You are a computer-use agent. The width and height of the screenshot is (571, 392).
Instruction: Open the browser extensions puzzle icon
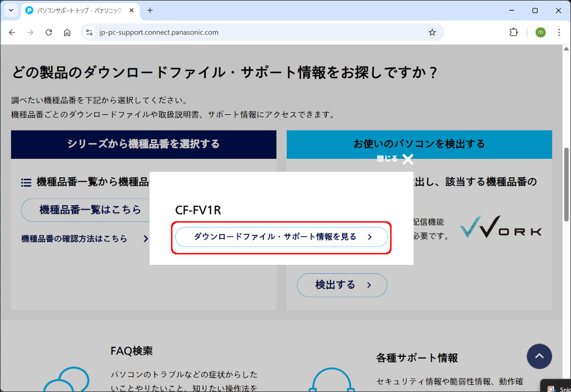[x=514, y=32]
